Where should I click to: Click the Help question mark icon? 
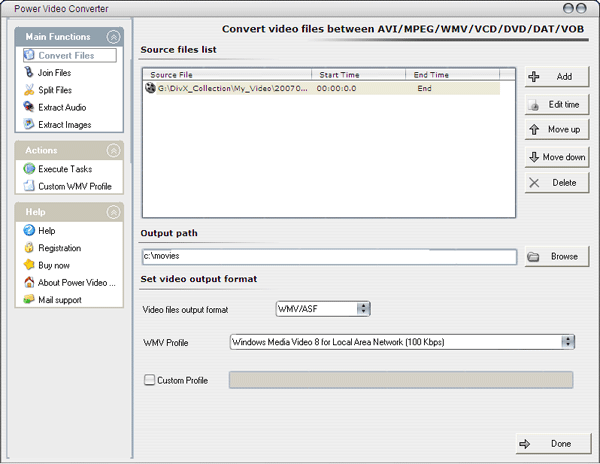pos(29,230)
